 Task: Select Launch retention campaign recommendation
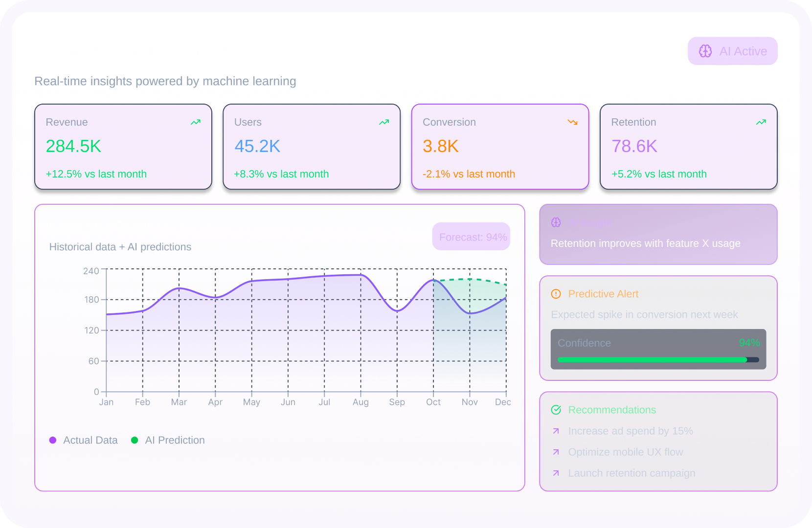632,473
